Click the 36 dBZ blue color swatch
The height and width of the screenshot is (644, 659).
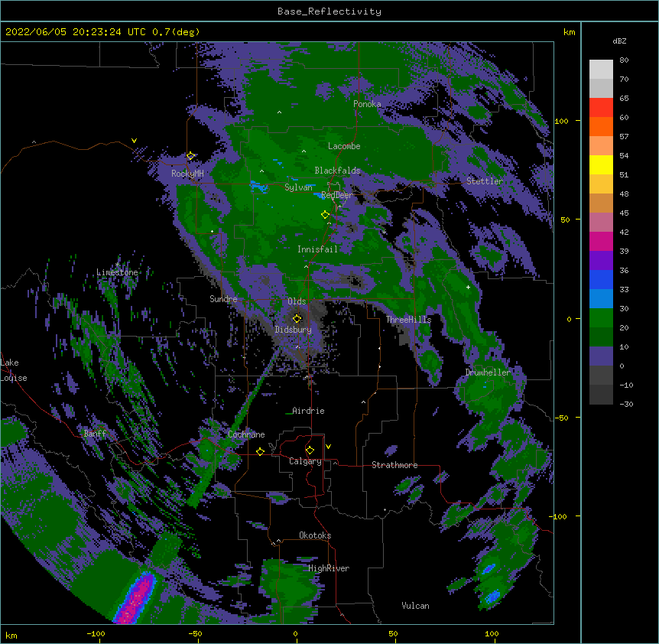(x=601, y=279)
